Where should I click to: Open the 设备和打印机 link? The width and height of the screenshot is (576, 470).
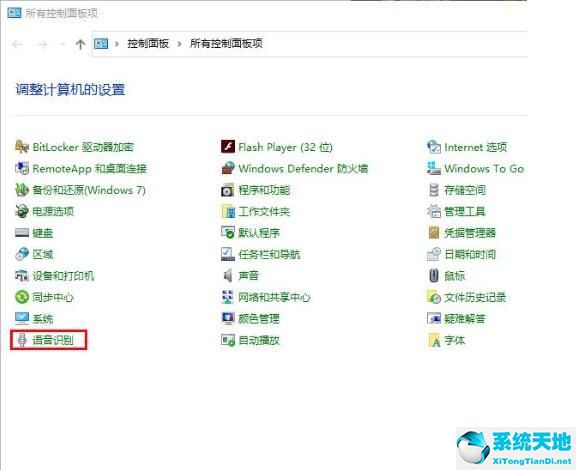pyautogui.click(x=63, y=276)
